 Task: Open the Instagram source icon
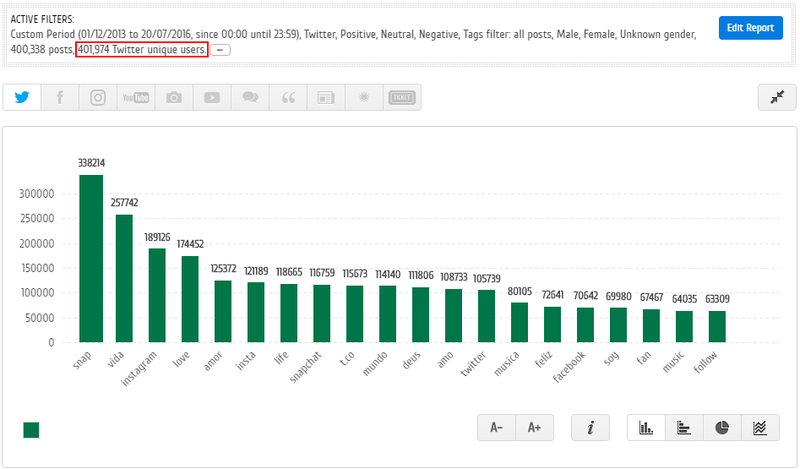(98, 97)
